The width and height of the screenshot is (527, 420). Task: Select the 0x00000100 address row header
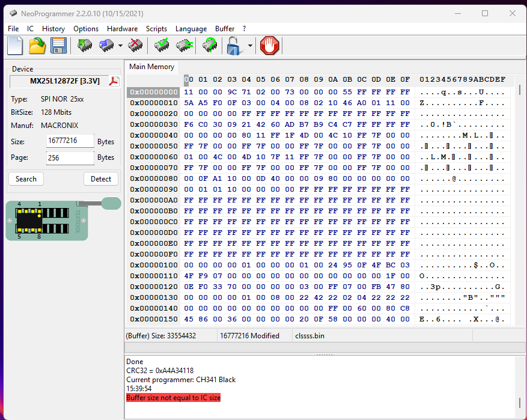click(x=154, y=265)
